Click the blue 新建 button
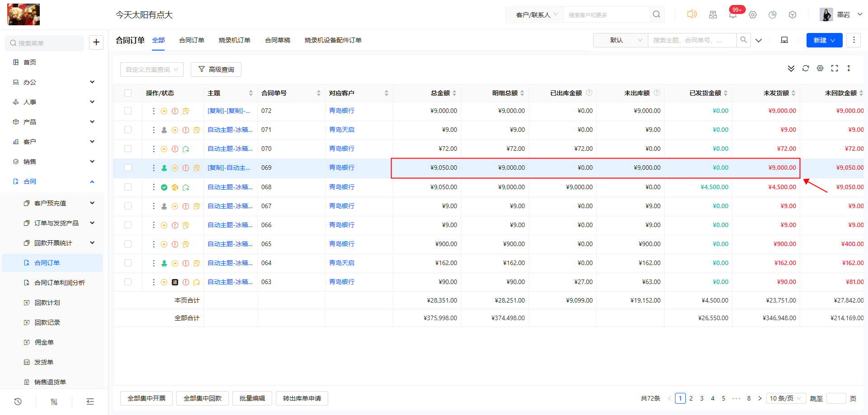The height and width of the screenshot is (415, 868). [824, 40]
